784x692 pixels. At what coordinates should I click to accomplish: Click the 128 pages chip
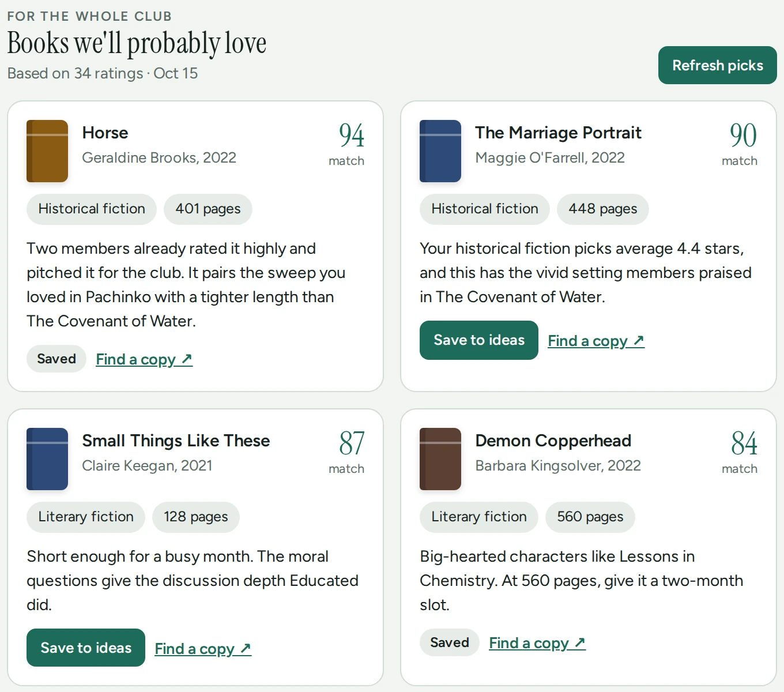click(x=196, y=517)
